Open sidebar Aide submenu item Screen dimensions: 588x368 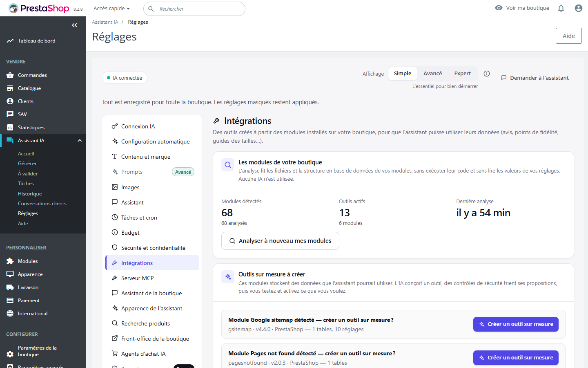tap(23, 224)
